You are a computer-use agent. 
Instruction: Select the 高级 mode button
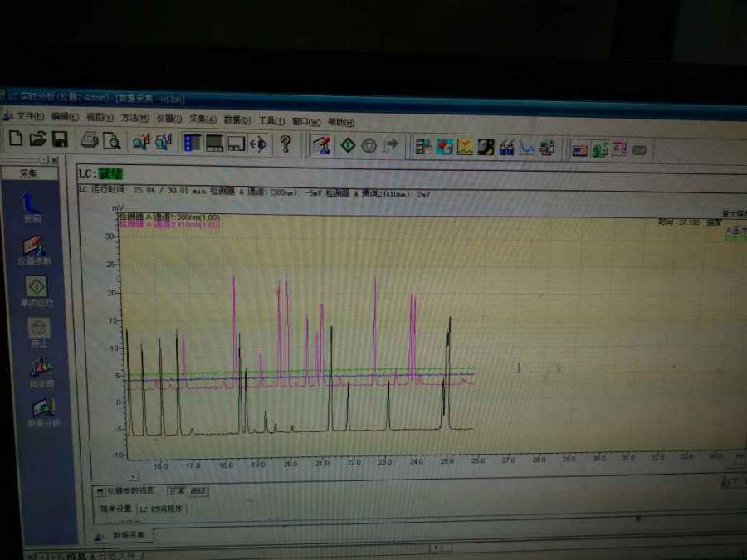198,490
